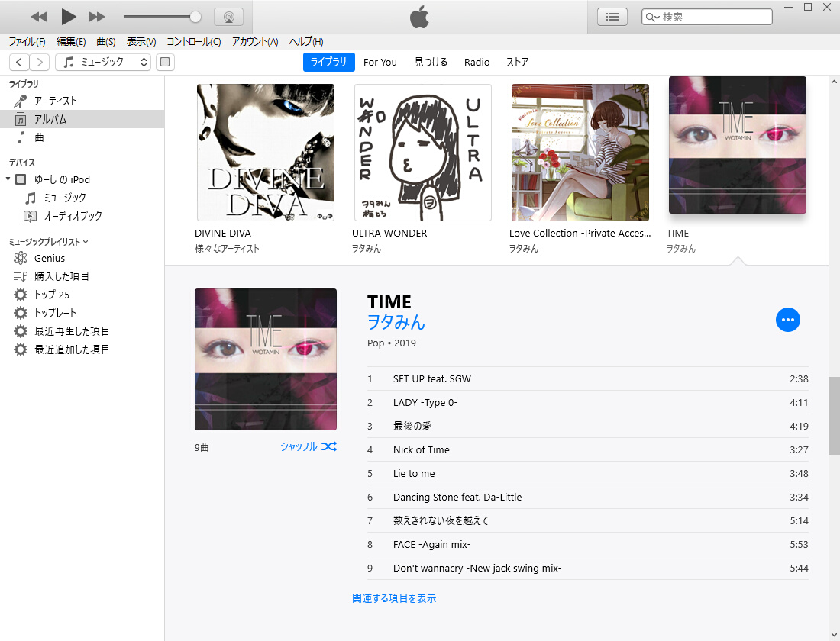This screenshot has width=840, height=641.
Task: Select アルバム in the library sidebar
Action: 82,119
